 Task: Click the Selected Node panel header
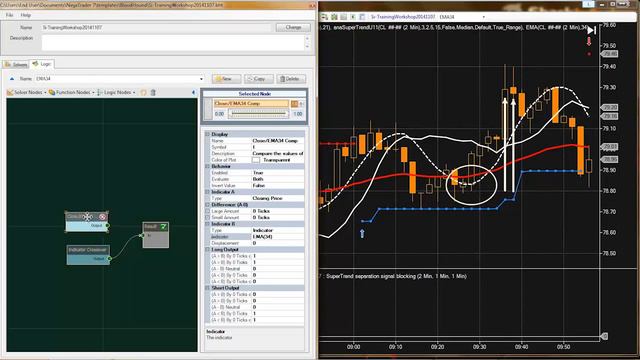[x=255, y=94]
